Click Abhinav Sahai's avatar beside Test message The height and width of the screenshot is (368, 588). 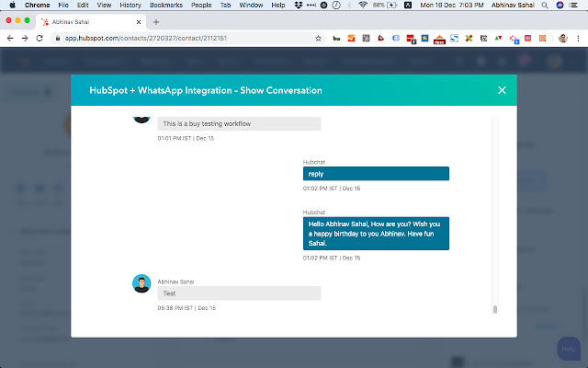click(141, 283)
